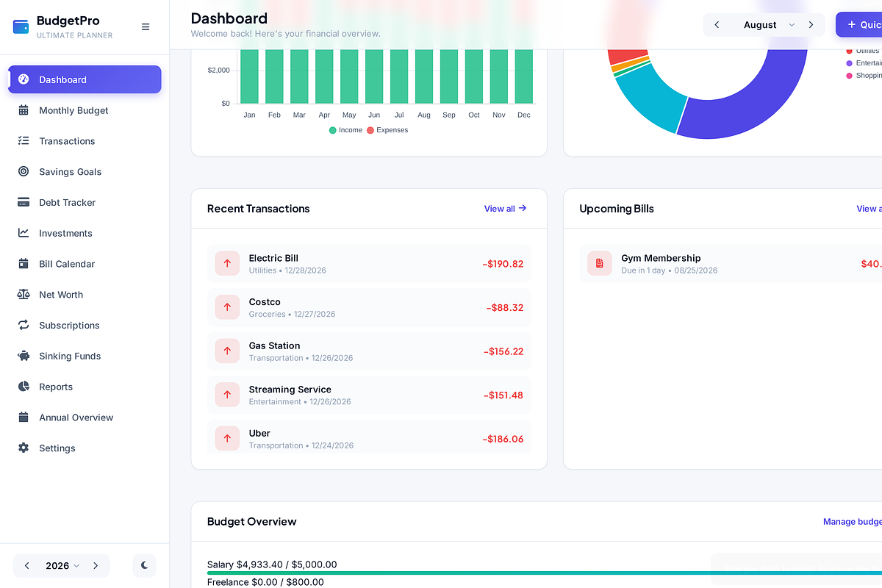The width and height of the screenshot is (882, 588).
Task: Click the Debt Tracker card icon
Action: click(24, 202)
